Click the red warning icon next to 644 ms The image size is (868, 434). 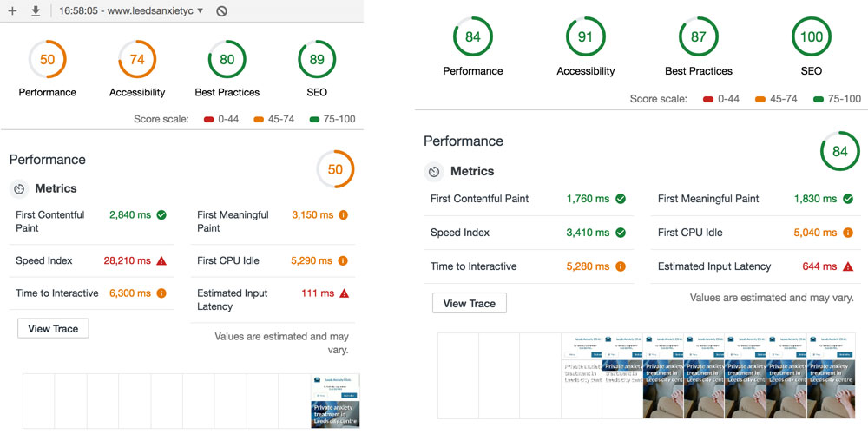pyautogui.click(x=848, y=266)
